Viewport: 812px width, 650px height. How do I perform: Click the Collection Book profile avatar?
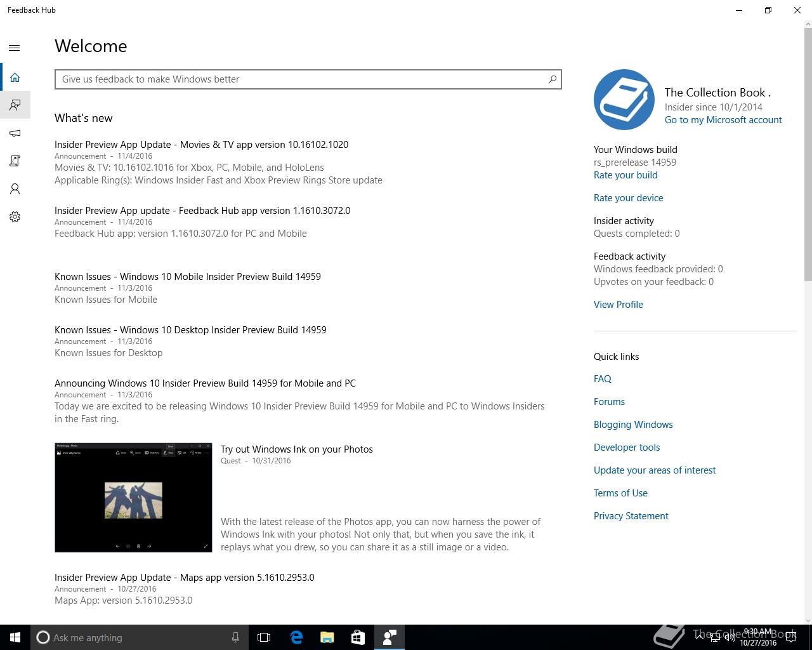(624, 100)
